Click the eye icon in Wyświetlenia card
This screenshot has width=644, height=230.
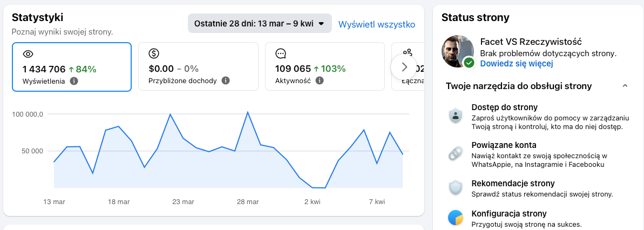coord(28,53)
